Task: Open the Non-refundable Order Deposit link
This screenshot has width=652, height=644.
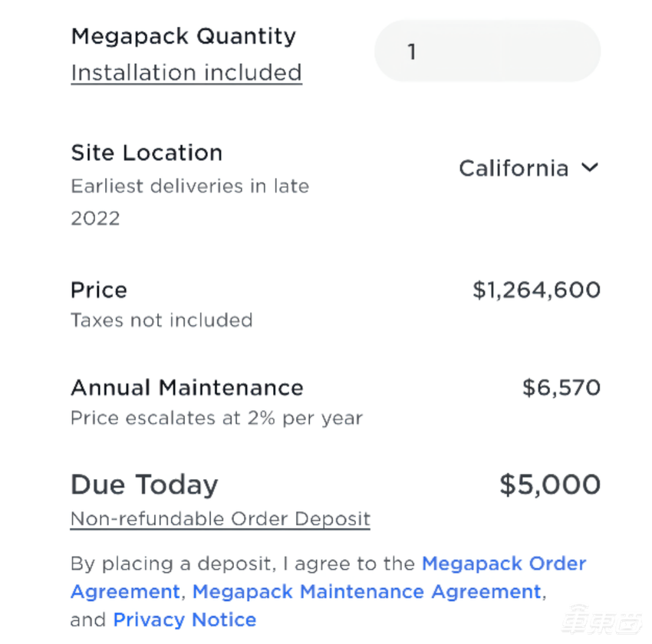Action: click(x=220, y=519)
